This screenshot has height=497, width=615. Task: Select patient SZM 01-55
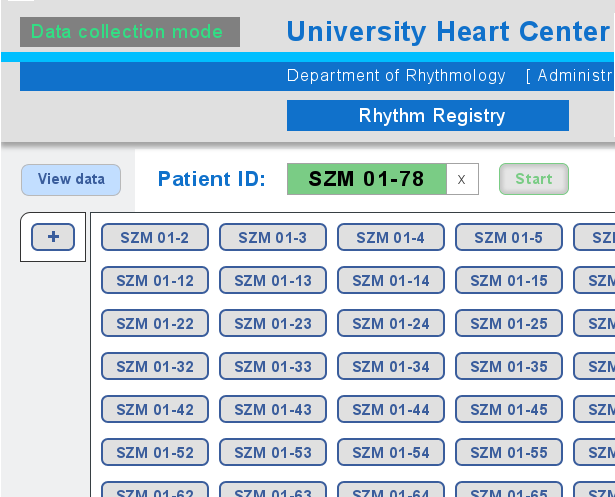coord(509,453)
